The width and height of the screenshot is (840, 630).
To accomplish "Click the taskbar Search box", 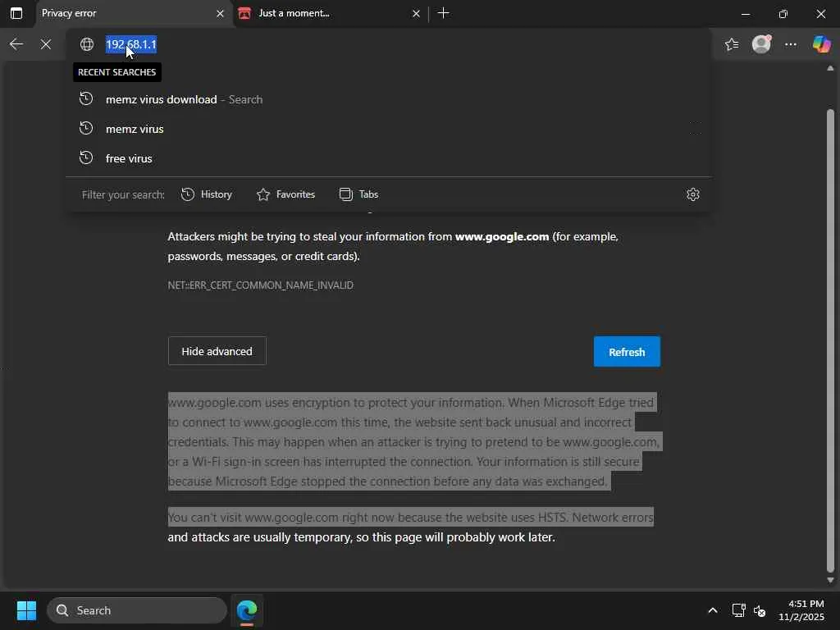I will click(137, 610).
